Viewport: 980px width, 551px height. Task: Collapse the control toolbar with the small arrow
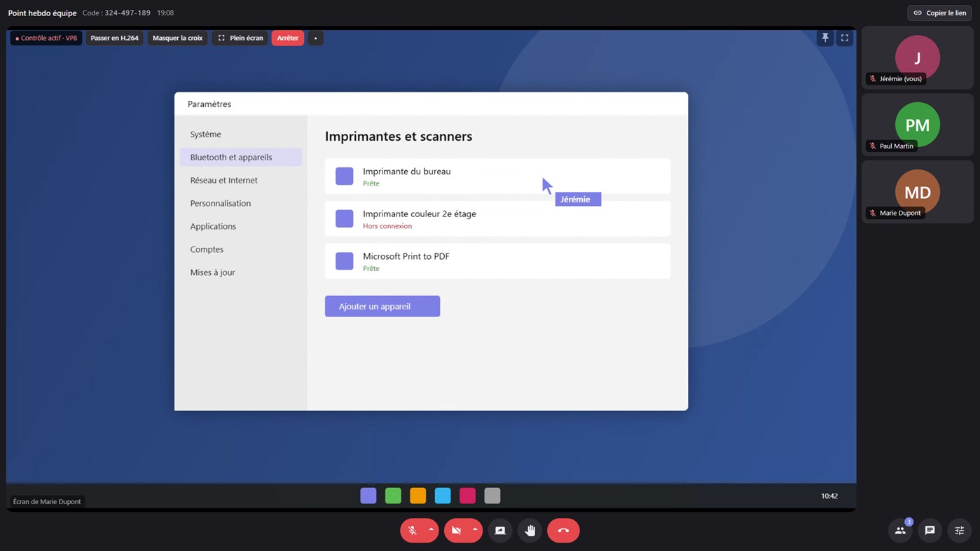point(315,38)
